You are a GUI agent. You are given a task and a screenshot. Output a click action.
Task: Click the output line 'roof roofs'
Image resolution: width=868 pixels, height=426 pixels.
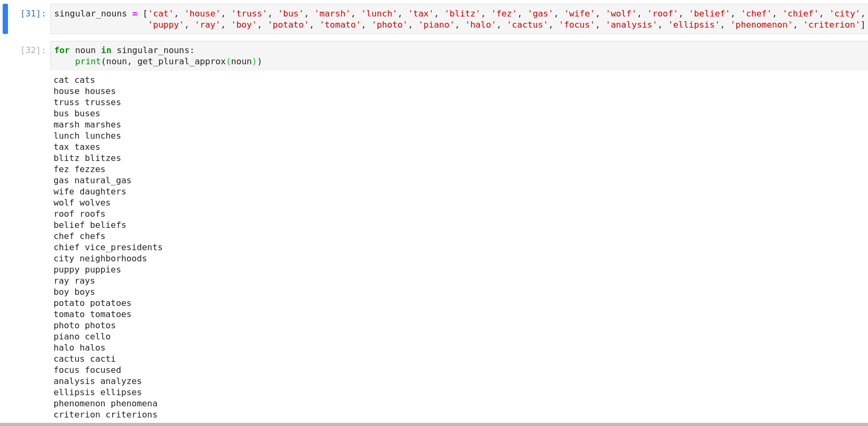tap(80, 214)
